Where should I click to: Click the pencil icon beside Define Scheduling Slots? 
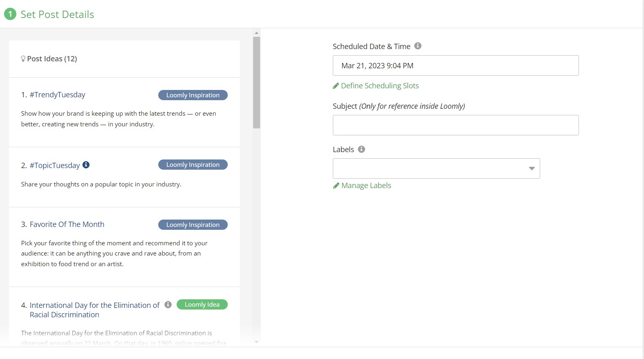click(336, 86)
